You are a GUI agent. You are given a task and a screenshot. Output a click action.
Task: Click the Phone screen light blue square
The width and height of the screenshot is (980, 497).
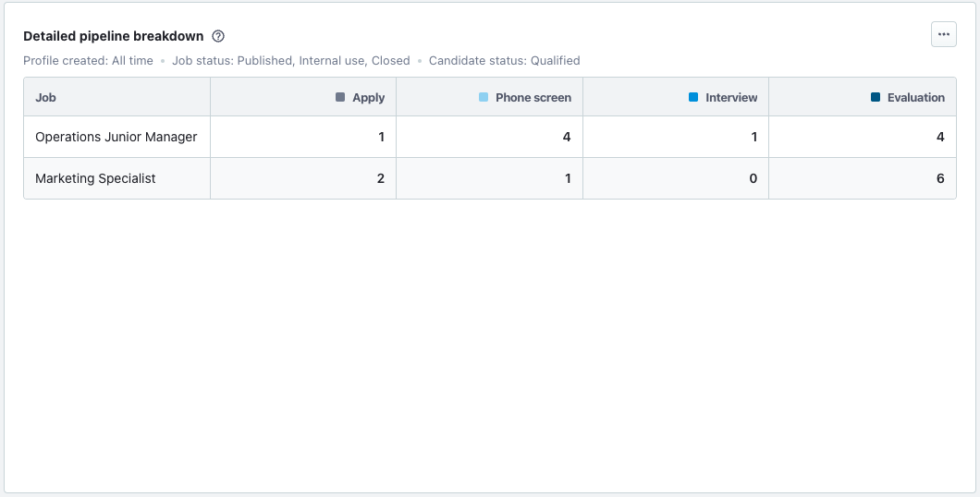click(484, 97)
